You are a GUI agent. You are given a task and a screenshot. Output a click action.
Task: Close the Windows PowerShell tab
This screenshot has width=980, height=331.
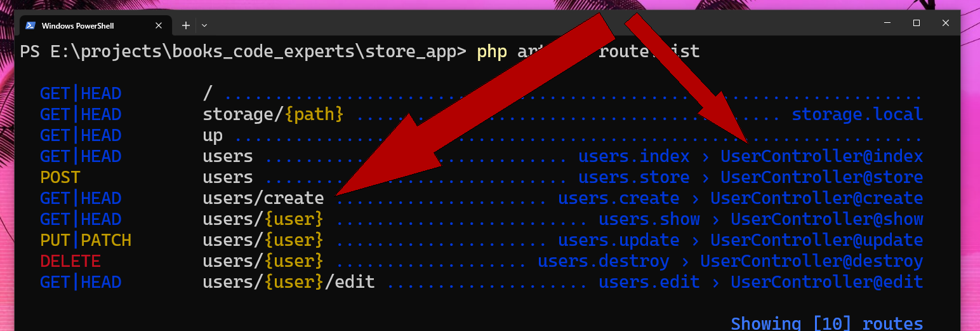pos(159,25)
